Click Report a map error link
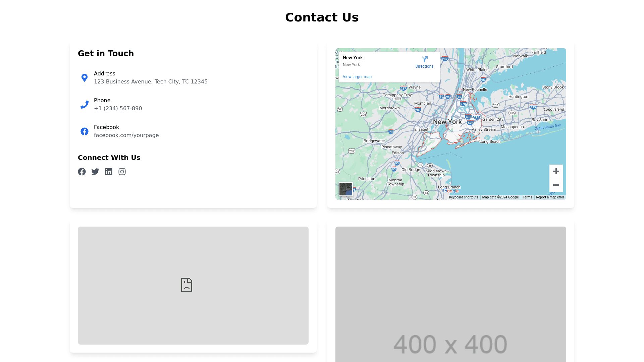Screen dimensions: 644x362 tap(550, 197)
